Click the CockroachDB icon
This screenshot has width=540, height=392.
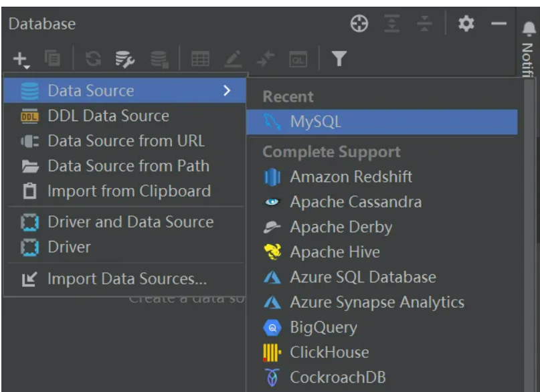(272, 377)
